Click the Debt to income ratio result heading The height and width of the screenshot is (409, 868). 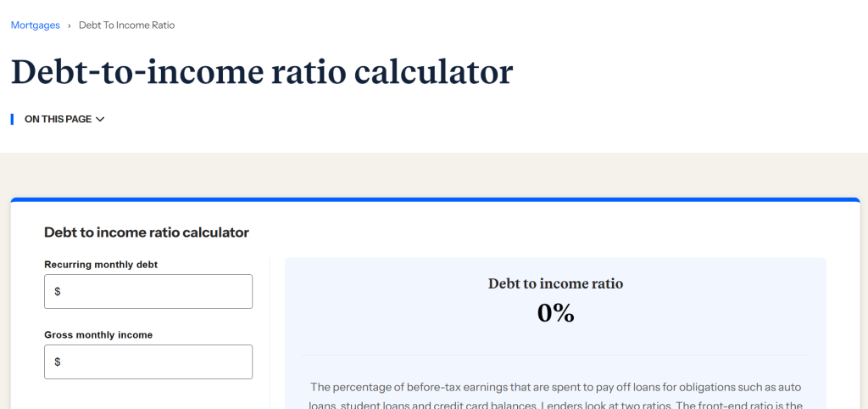555,283
